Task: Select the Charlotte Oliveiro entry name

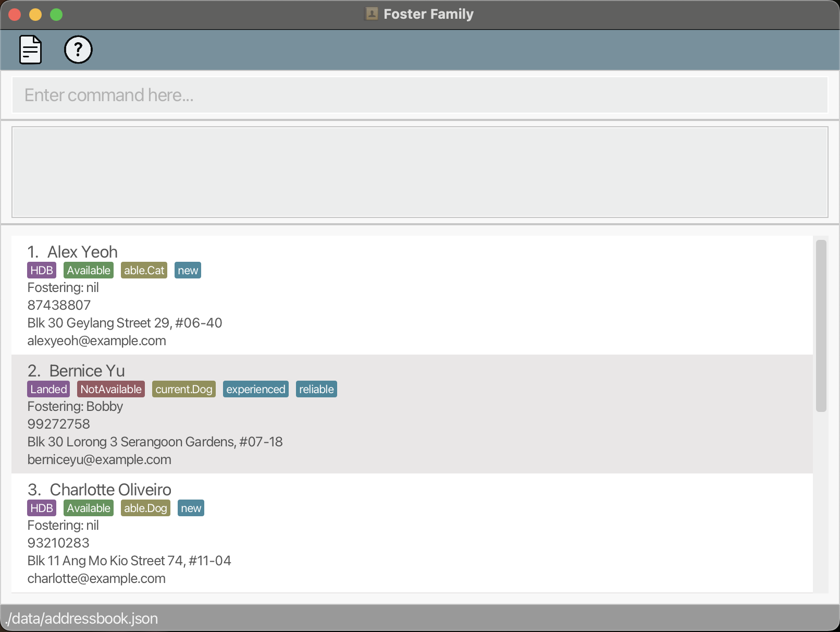Action: tap(110, 490)
